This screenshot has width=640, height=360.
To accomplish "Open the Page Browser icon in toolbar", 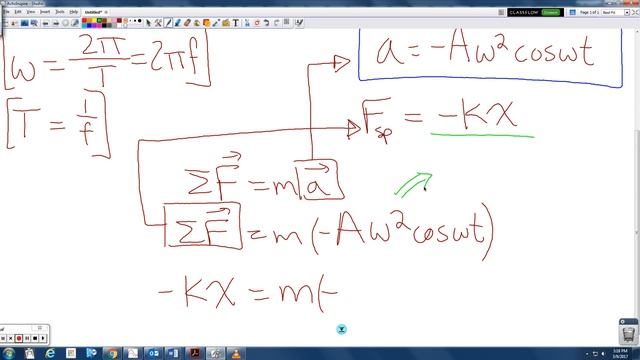I will pos(24,23).
